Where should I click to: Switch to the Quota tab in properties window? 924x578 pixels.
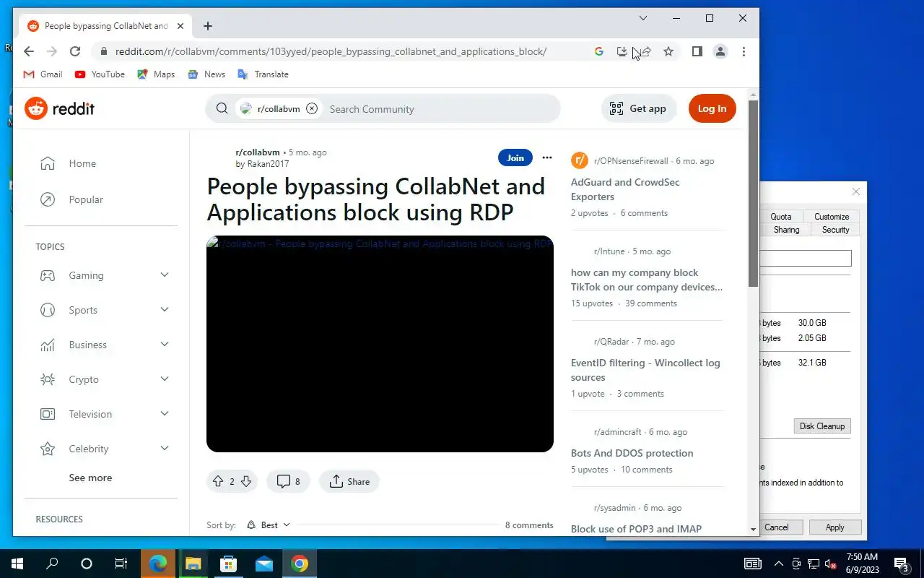(x=780, y=217)
